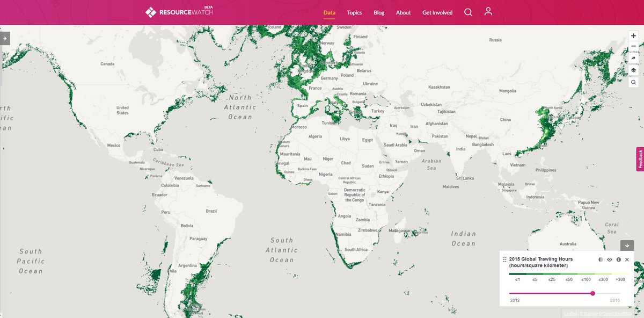Open the map location search tool
The image size is (644, 318).
point(634,82)
